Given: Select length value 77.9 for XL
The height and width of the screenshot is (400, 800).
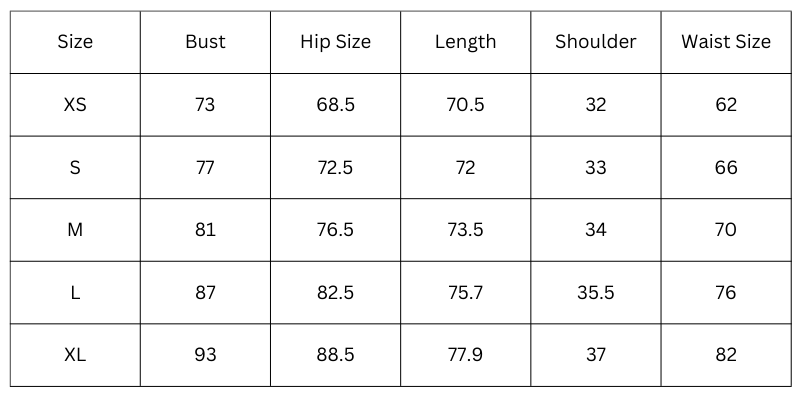Looking at the screenshot, I should pyautogui.click(x=465, y=355).
